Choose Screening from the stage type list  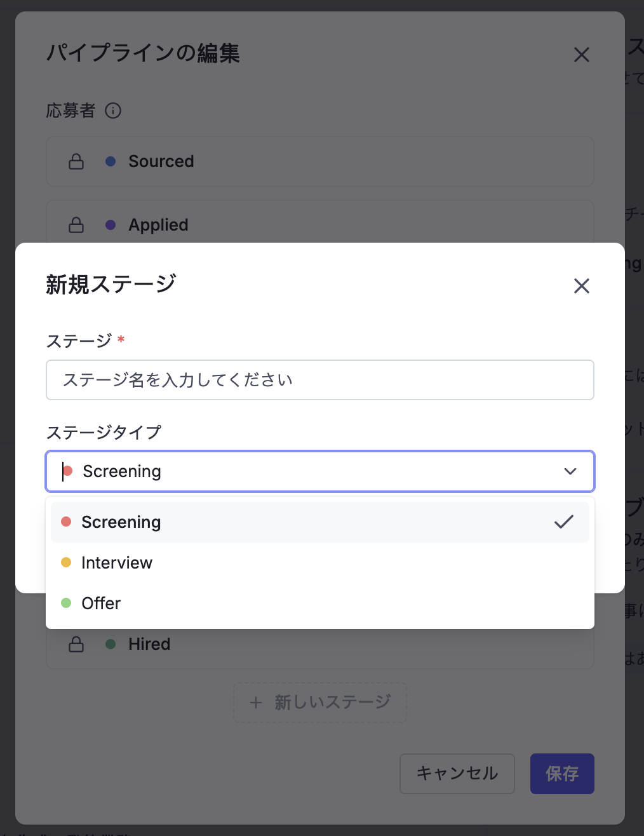[320, 522]
